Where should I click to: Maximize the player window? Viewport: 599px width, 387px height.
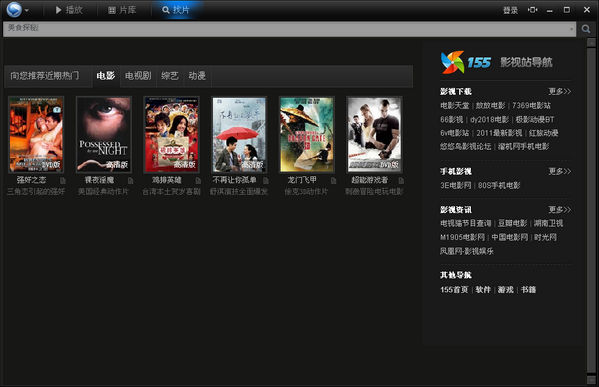click(567, 10)
